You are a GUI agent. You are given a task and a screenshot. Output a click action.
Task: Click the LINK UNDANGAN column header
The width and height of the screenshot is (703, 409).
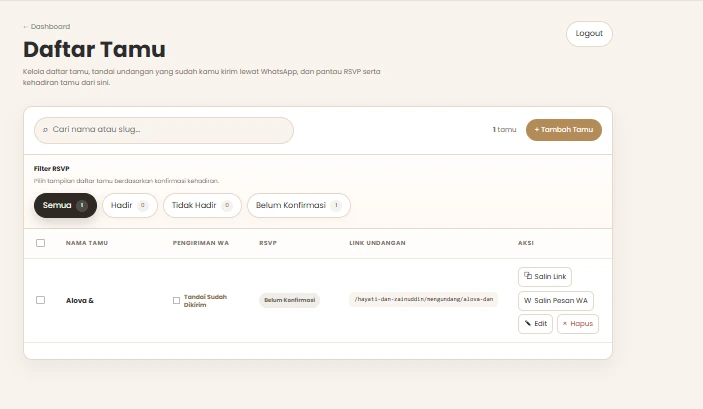pos(378,243)
